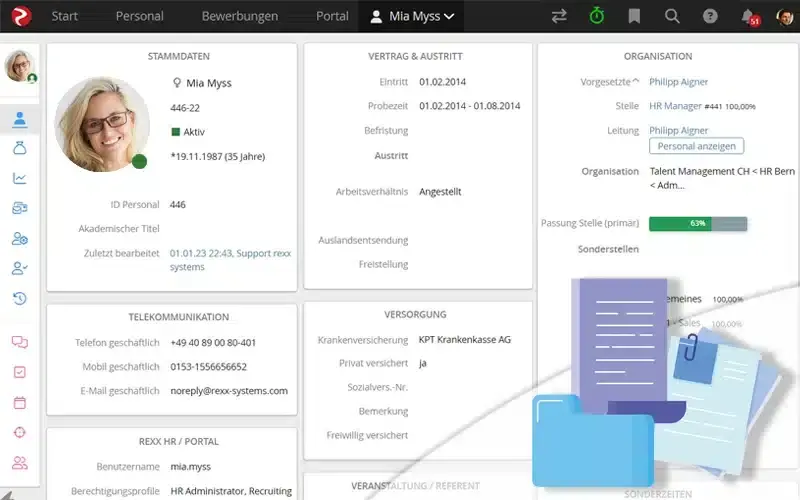Click the green stopwatch time tracking icon
This screenshot has height=500, width=800.
coord(596,16)
